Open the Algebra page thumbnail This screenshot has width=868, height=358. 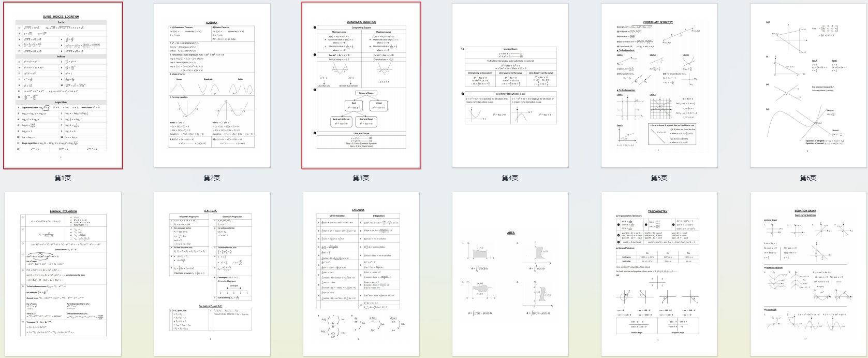point(212,85)
